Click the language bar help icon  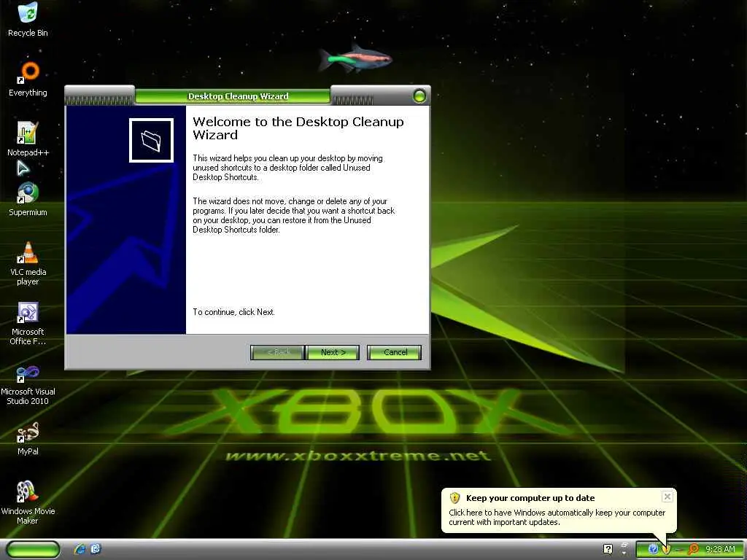608,549
